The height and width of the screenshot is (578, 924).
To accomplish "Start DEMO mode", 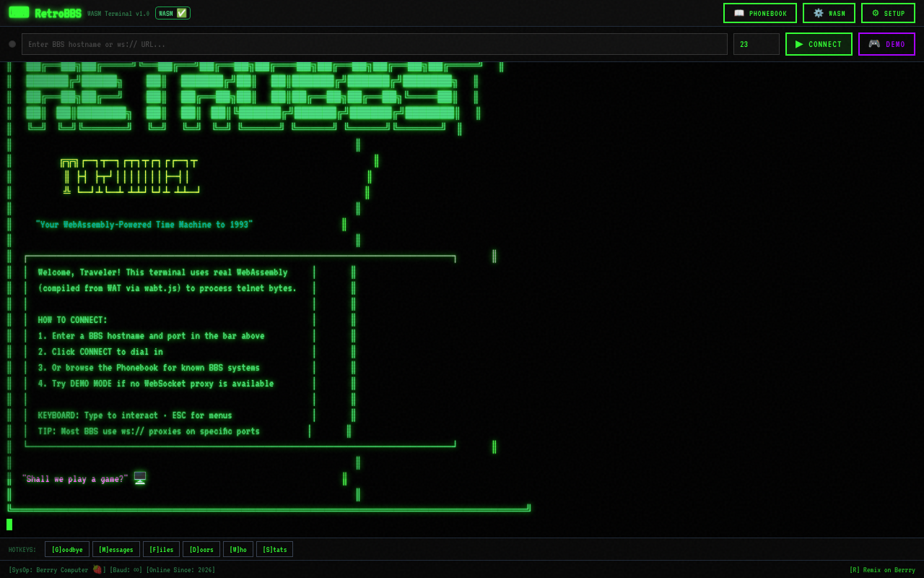I will coord(886,44).
